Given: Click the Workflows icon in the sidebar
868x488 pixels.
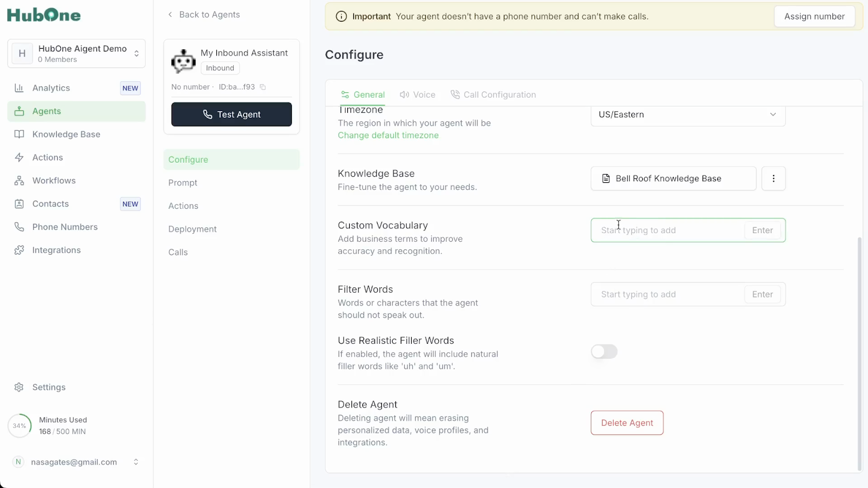Looking at the screenshot, I should pos(19,181).
